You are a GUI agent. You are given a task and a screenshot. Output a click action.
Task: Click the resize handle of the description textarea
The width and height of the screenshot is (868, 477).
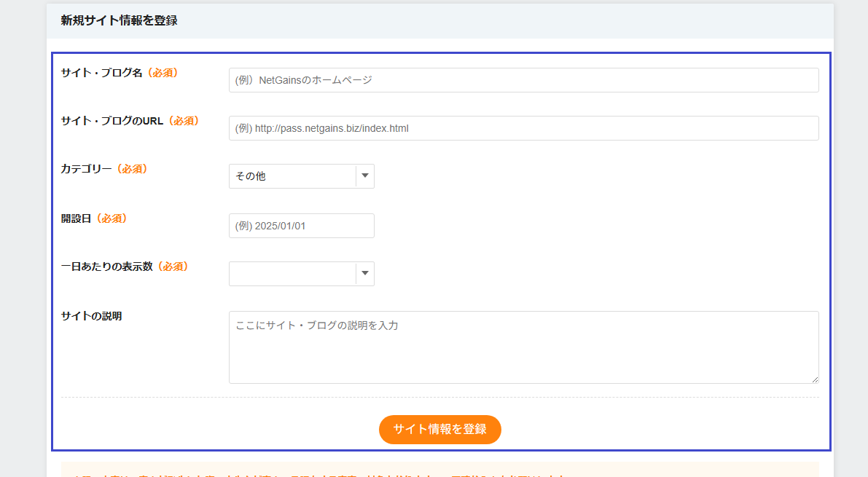point(815,379)
